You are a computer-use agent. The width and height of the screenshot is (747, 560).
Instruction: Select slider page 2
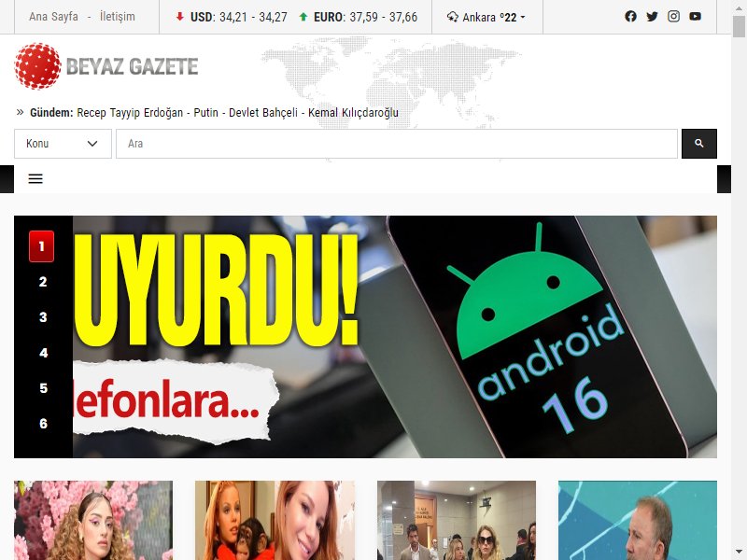43,282
